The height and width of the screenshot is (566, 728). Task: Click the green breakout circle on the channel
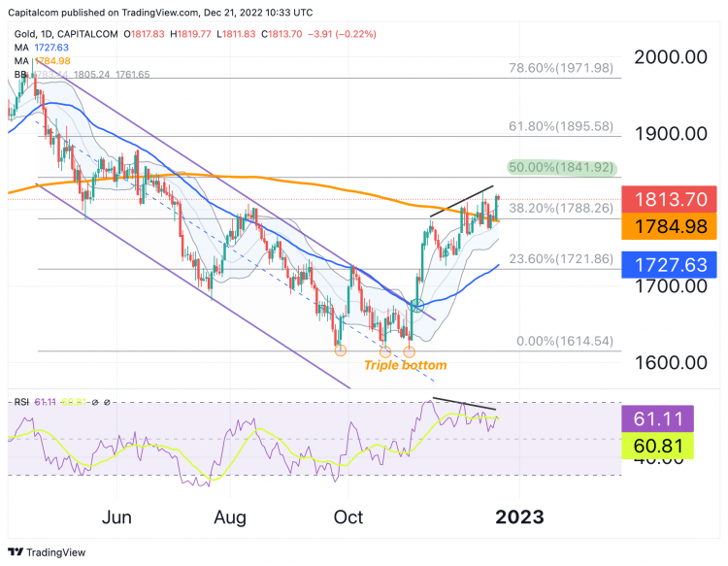417,306
